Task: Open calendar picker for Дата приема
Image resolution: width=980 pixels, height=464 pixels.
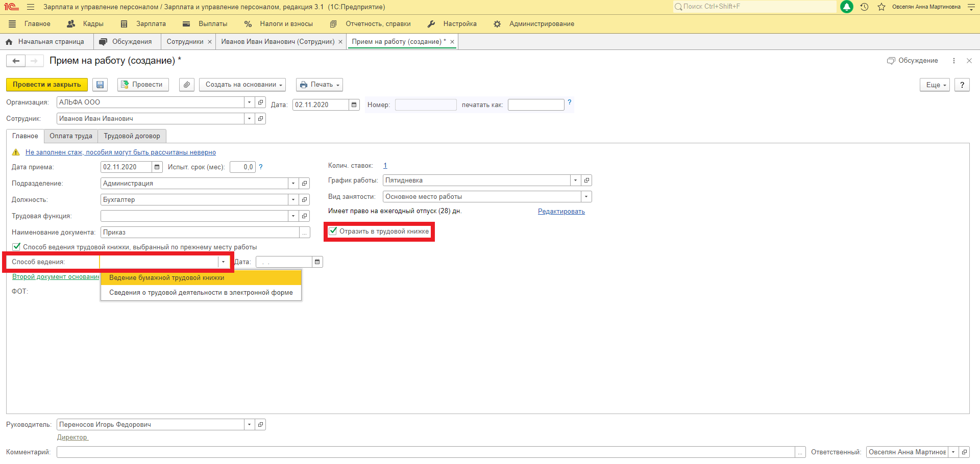Action: tap(157, 167)
